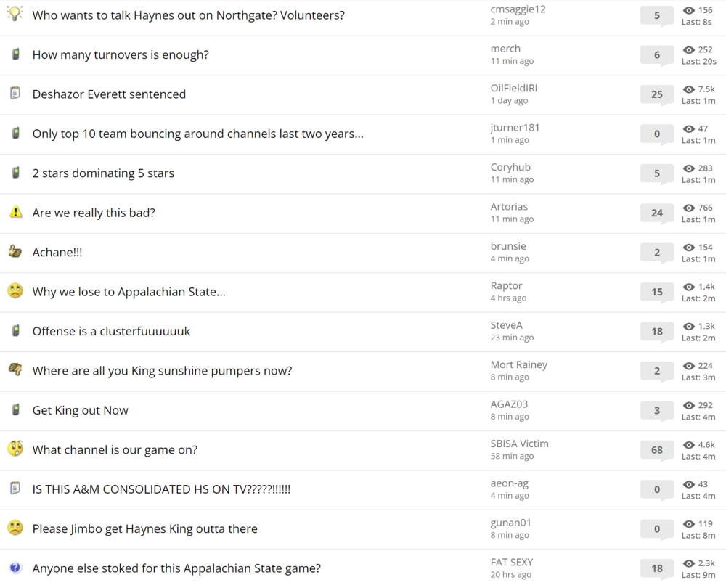Click the thumbs-down icon by the 'King sunshine pumpers' thread
The image size is (726, 588).
[x=15, y=370]
